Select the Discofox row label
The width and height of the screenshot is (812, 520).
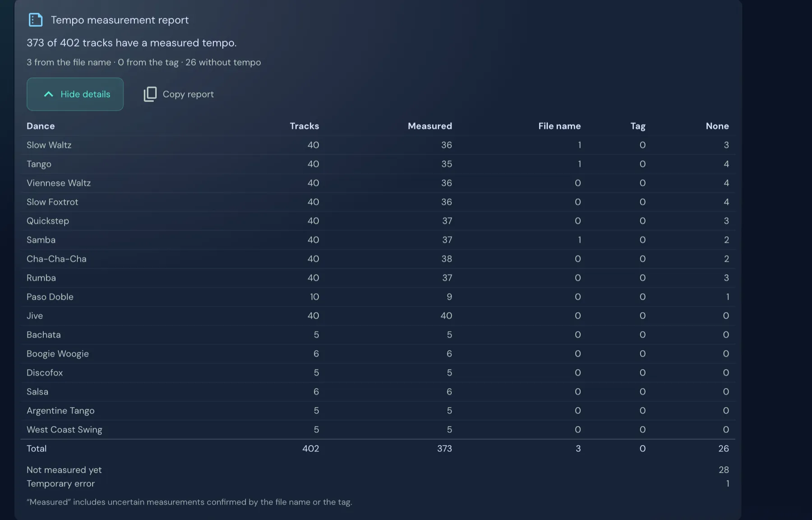pos(45,372)
